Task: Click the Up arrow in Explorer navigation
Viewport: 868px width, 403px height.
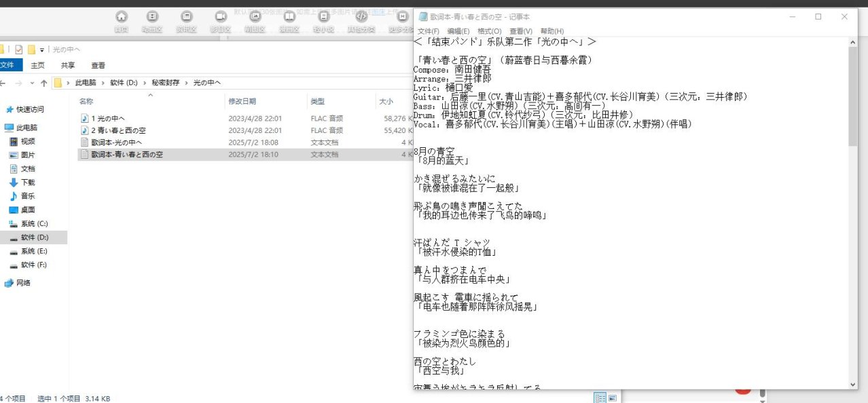Action: coord(44,83)
